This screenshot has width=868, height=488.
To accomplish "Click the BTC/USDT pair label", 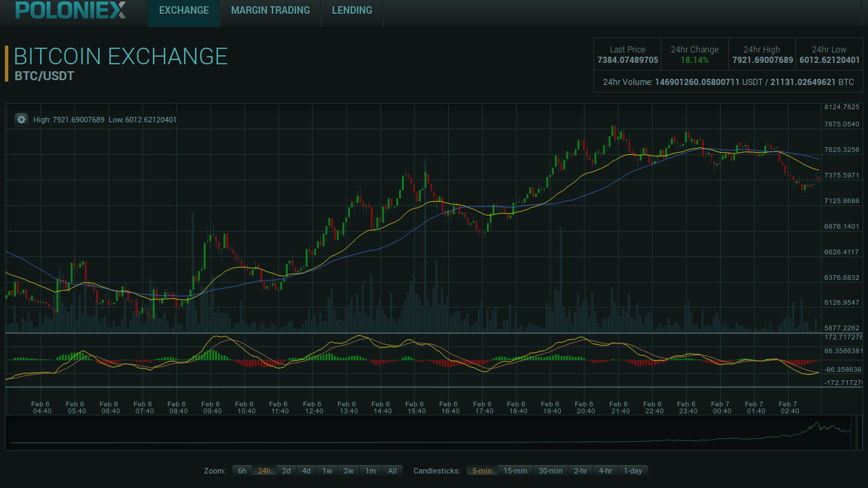I will coord(44,76).
